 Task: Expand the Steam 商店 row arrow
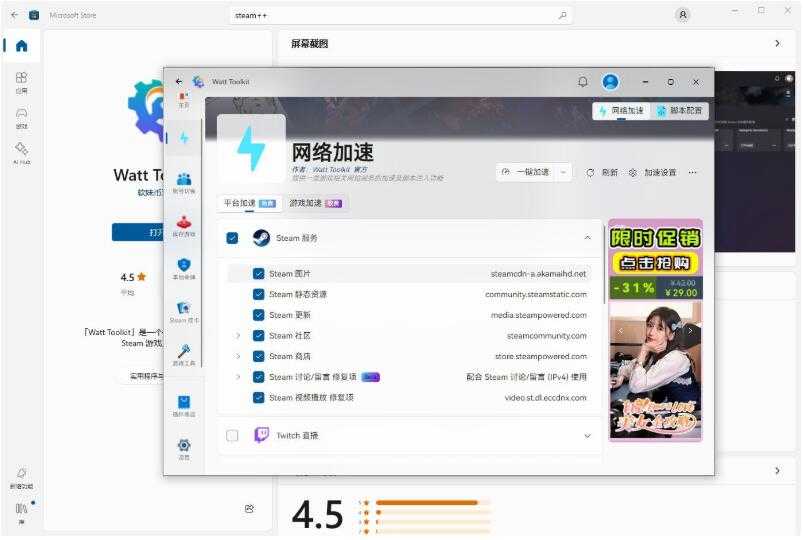[x=238, y=356]
